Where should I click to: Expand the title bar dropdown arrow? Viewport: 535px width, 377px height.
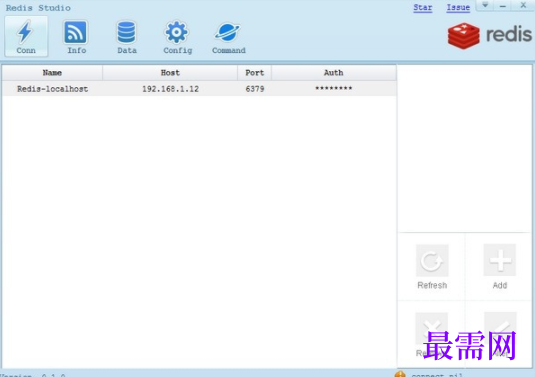pyautogui.click(x=485, y=5)
